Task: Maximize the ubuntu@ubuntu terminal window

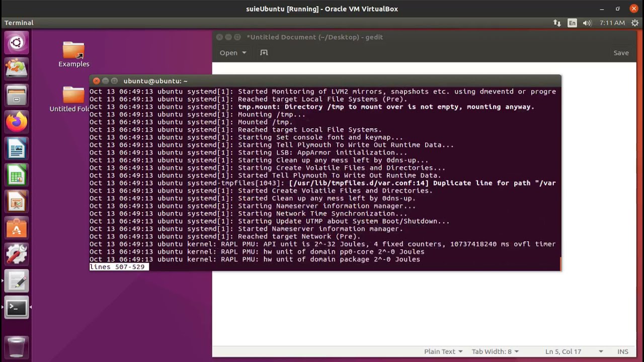Action: tap(114, 81)
